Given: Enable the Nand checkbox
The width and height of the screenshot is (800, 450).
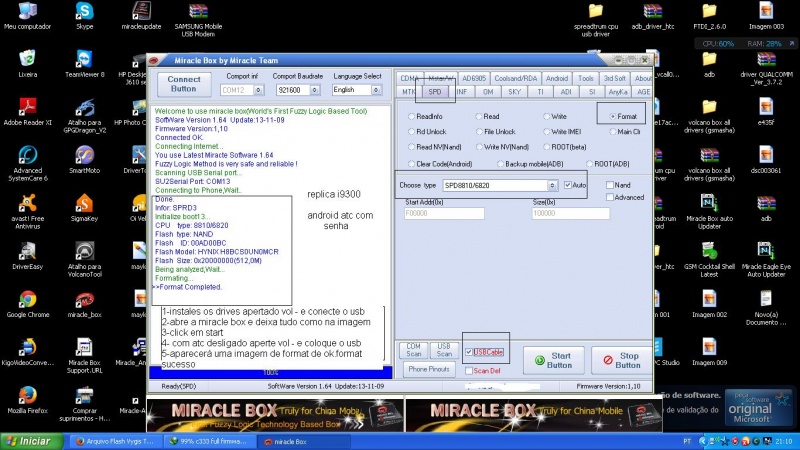Looking at the screenshot, I should coord(610,185).
